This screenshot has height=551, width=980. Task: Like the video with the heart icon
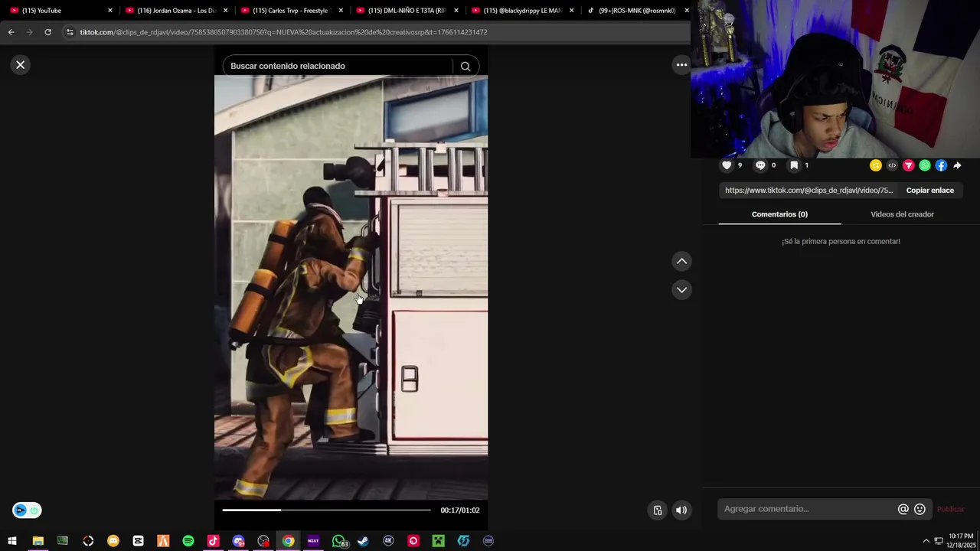[x=727, y=165]
